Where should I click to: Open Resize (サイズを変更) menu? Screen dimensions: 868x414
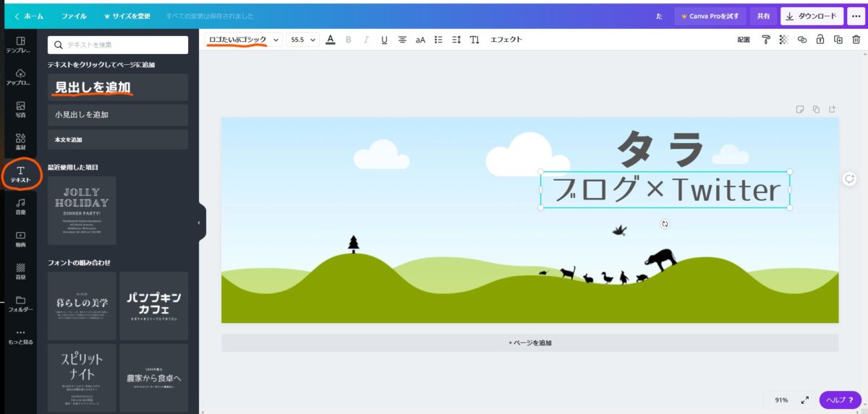[127, 16]
